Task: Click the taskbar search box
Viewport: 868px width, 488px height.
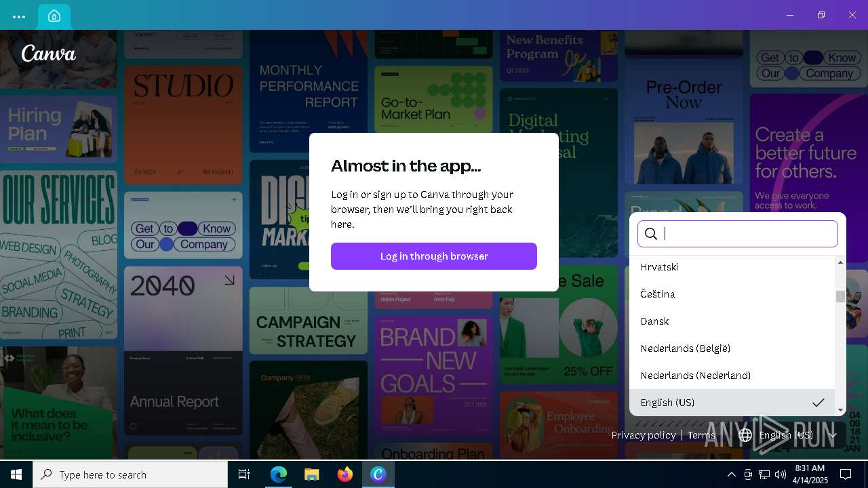Action: [x=130, y=474]
